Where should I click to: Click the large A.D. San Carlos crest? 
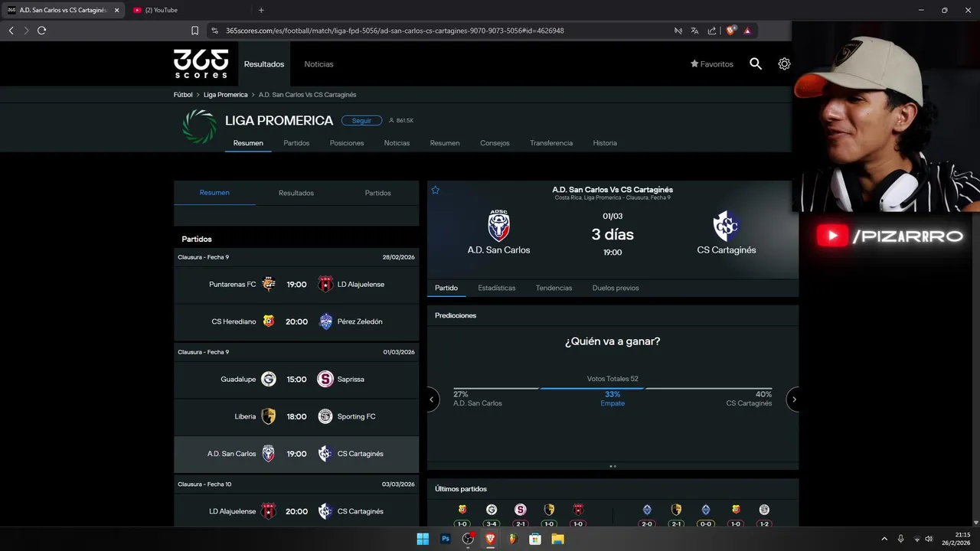click(499, 226)
